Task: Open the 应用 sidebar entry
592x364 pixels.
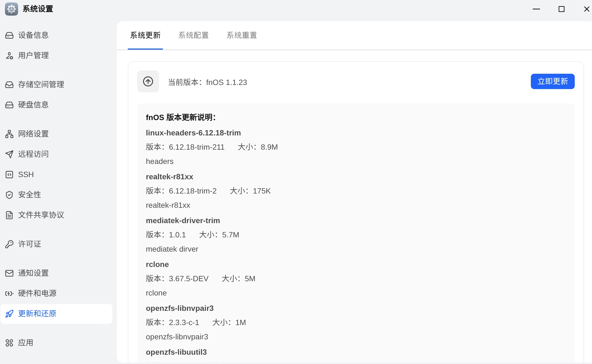Action: click(26, 343)
